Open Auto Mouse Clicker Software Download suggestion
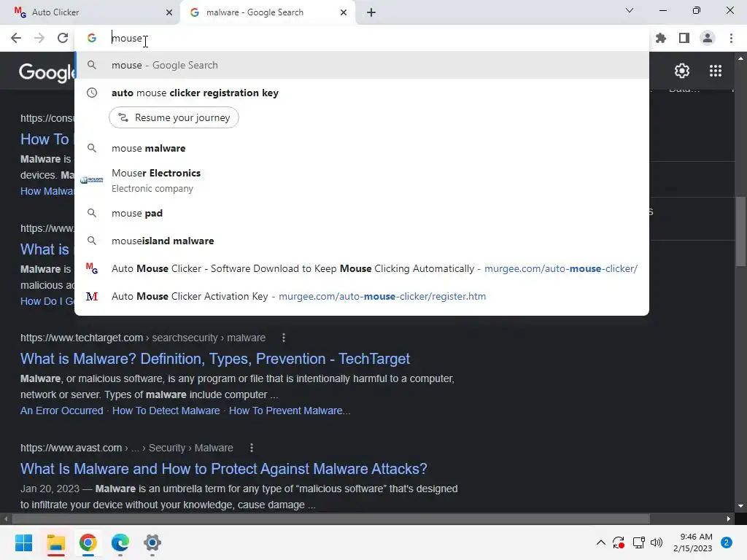This screenshot has width=747, height=560. [362, 268]
